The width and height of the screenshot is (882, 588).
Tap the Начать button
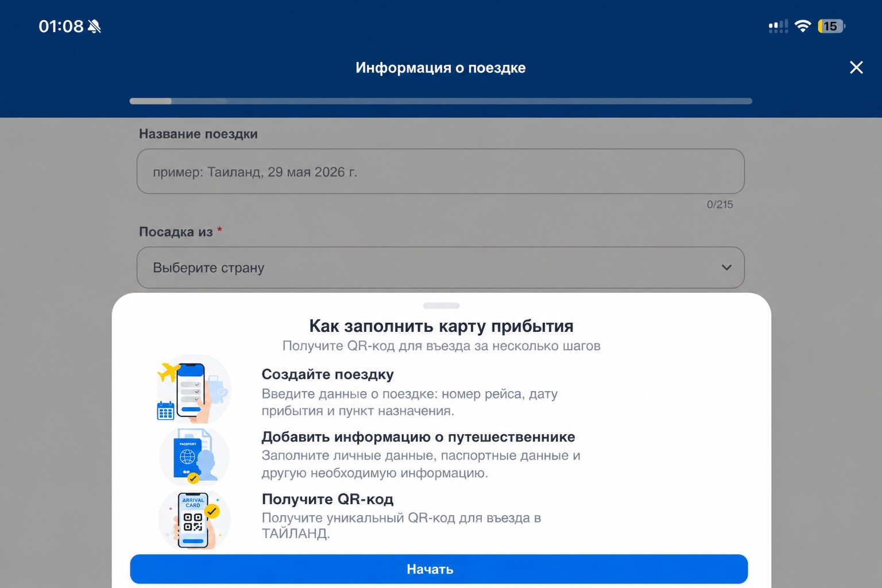(439, 569)
